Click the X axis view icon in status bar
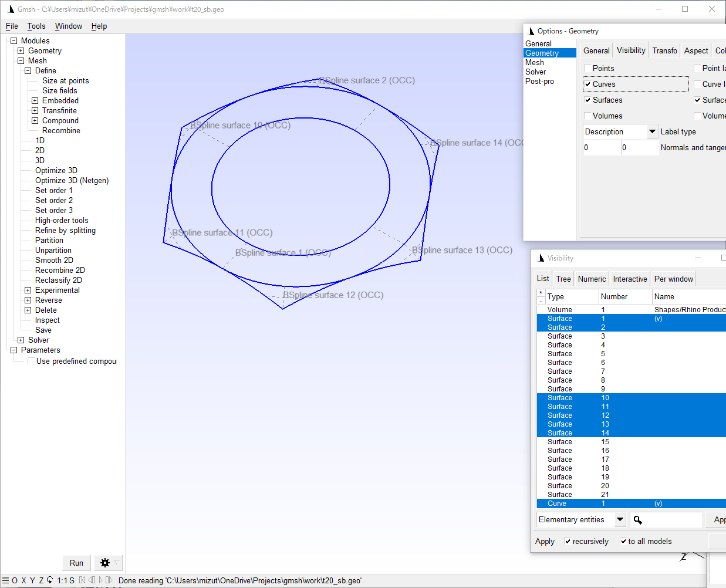 click(23, 580)
